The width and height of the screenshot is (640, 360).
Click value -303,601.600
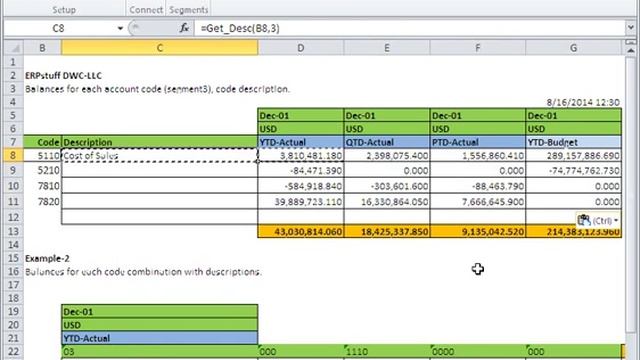[x=387, y=186]
